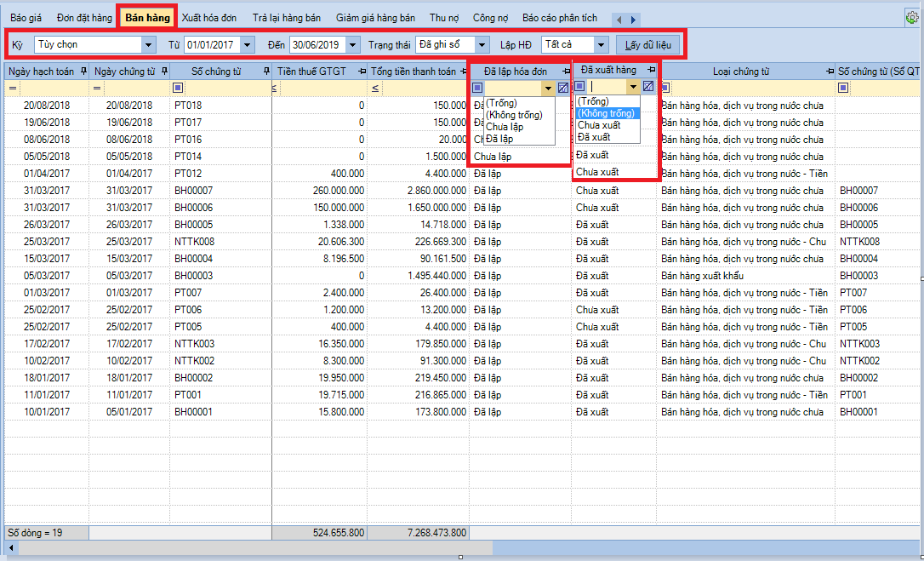The height and width of the screenshot is (561, 924).
Task: Select the BH00007 Số chứng từ cell
Action: point(220,191)
